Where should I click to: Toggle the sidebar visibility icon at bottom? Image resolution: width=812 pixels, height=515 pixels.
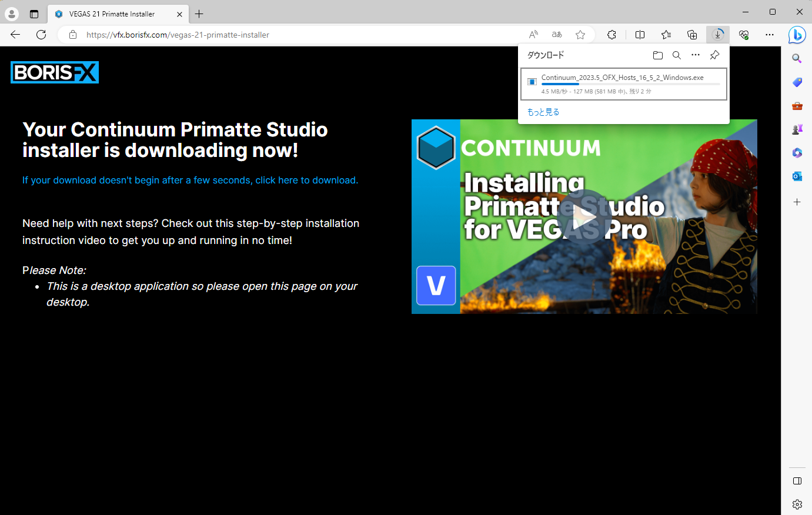[797, 481]
